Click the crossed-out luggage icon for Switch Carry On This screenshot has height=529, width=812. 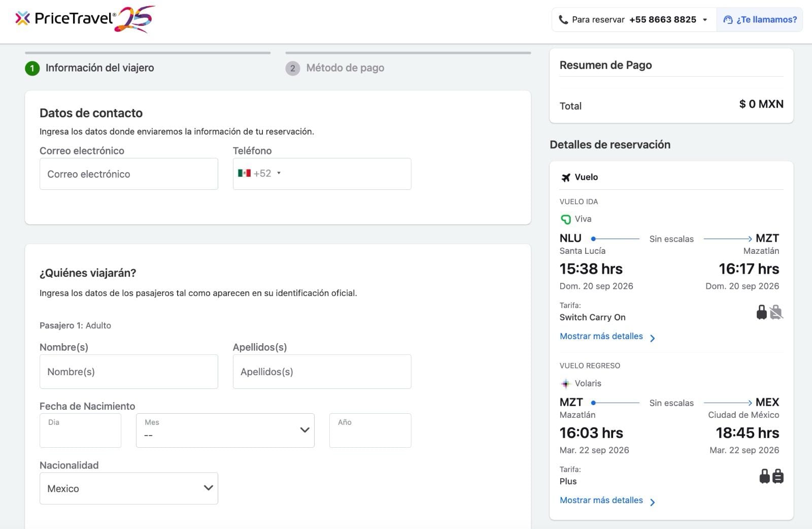[x=776, y=312]
